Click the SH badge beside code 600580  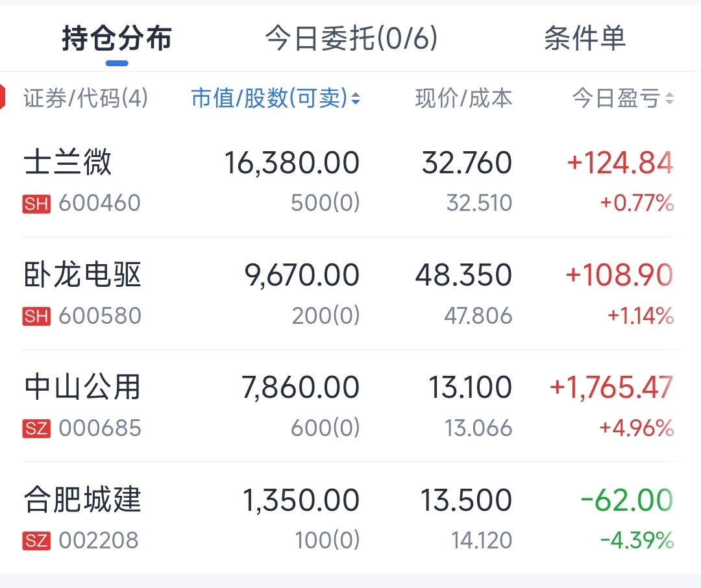tap(36, 316)
